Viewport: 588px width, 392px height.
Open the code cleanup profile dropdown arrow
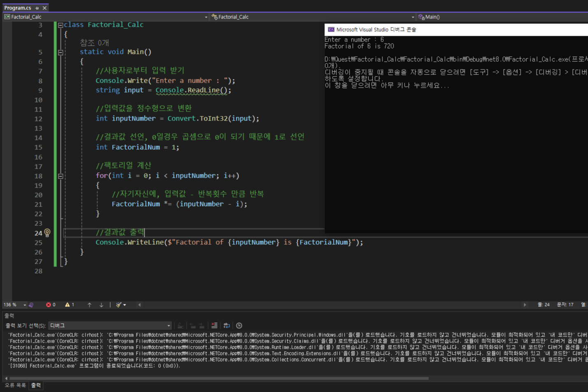point(125,305)
